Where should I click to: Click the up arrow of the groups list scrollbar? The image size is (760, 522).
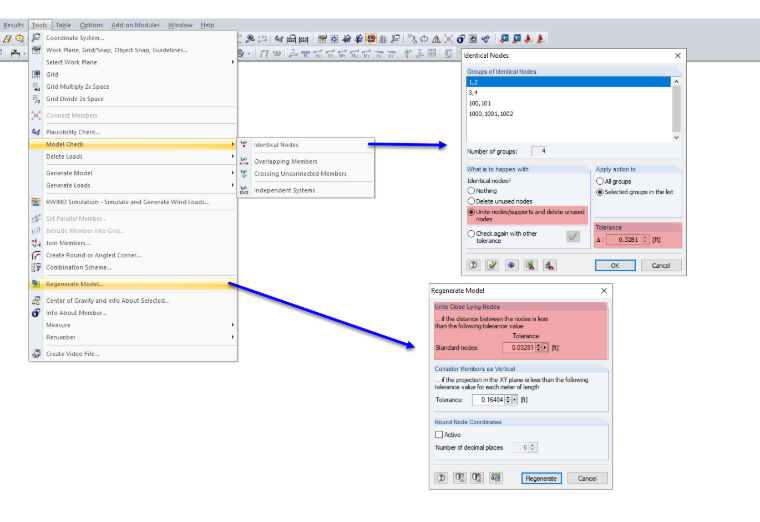(677, 82)
